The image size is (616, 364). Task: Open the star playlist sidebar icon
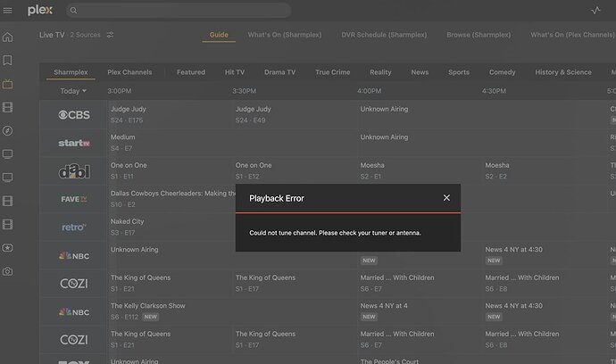pyautogui.click(x=7, y=248)
